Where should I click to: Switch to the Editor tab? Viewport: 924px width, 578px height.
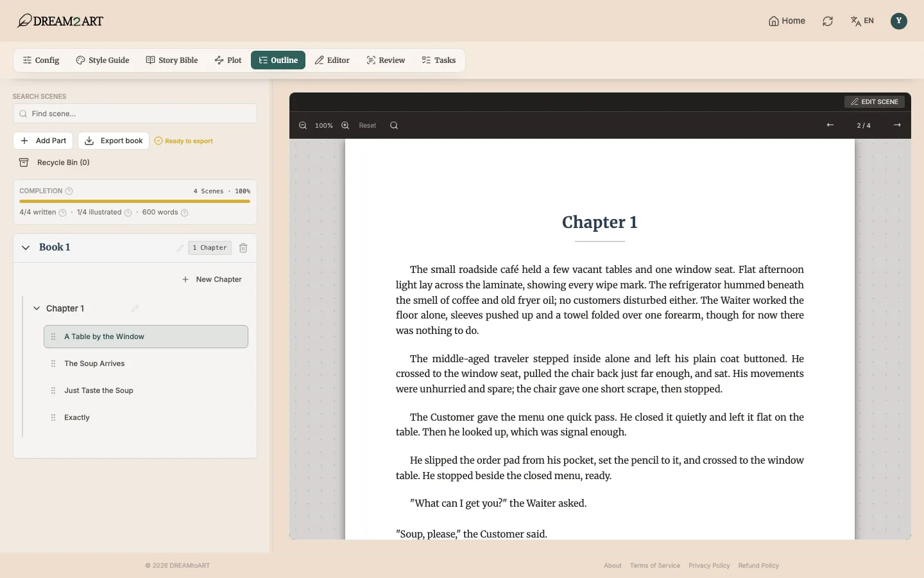point(332,60)
